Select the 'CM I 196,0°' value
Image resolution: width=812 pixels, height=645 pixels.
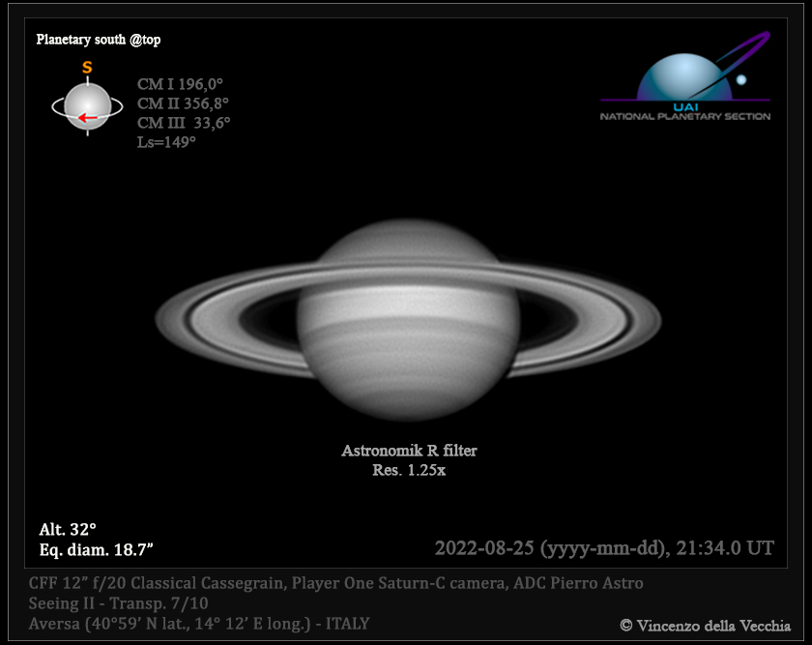point(180,84)
